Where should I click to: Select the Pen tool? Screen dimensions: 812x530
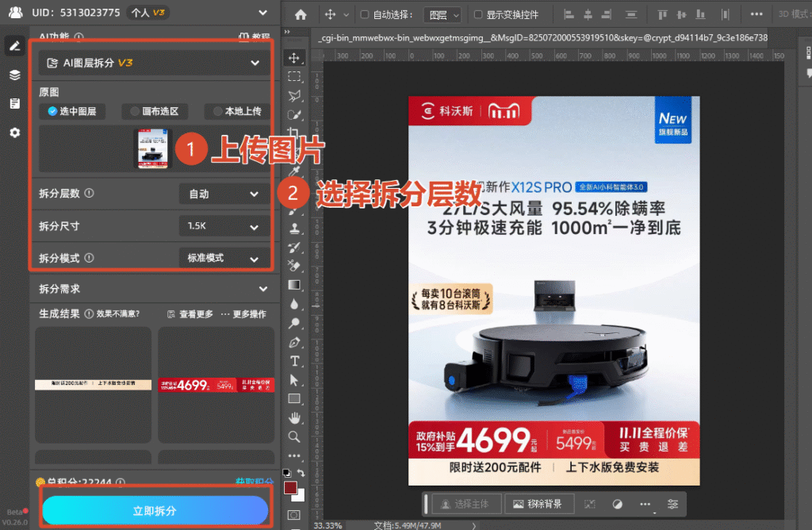tap(294, 343)
